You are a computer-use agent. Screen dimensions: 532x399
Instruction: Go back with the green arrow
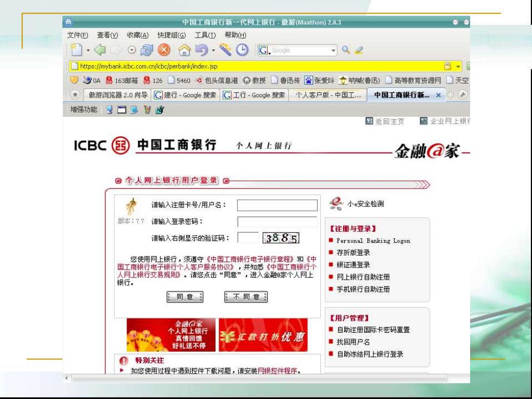pos(99,50)
